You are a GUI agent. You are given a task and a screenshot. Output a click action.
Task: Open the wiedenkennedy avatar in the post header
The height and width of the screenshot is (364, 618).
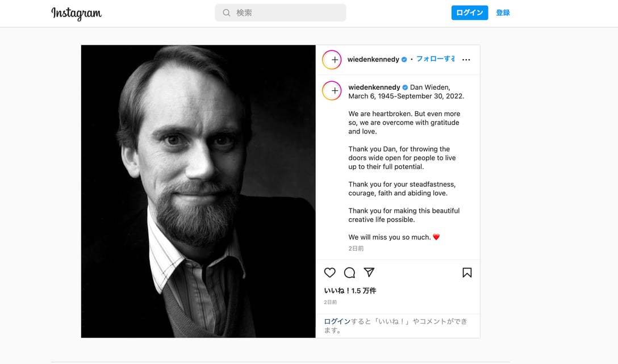pos(332,60)
